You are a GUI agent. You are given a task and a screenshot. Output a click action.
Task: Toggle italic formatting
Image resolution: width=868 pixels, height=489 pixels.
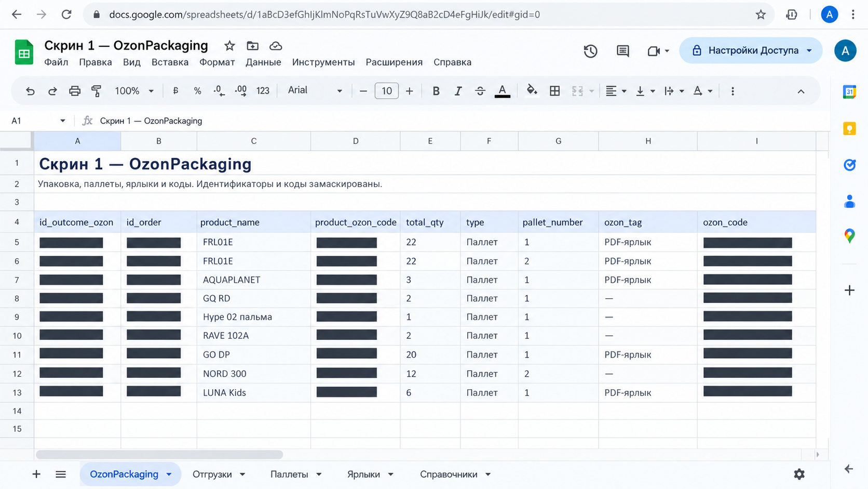coord(458,91)
